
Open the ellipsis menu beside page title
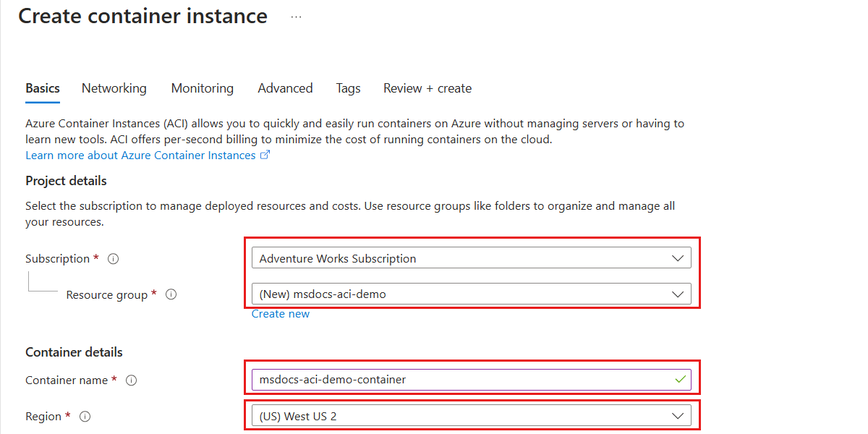tap(296, 17)
